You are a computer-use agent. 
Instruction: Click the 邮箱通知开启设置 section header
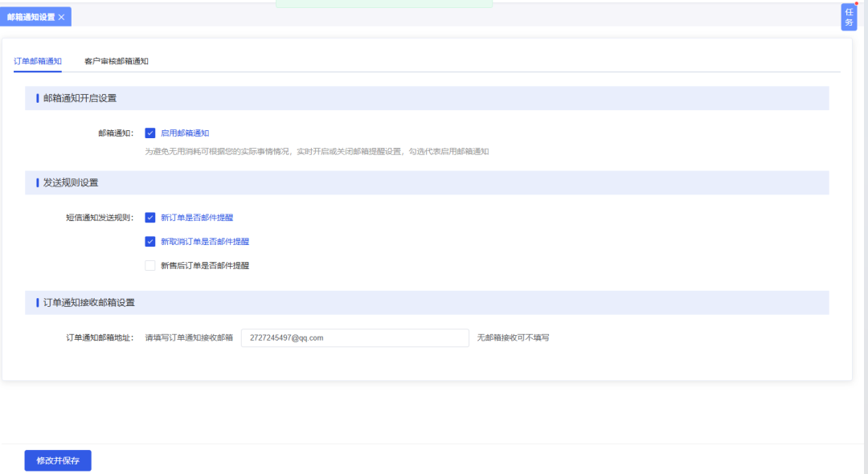coord(80,98)
